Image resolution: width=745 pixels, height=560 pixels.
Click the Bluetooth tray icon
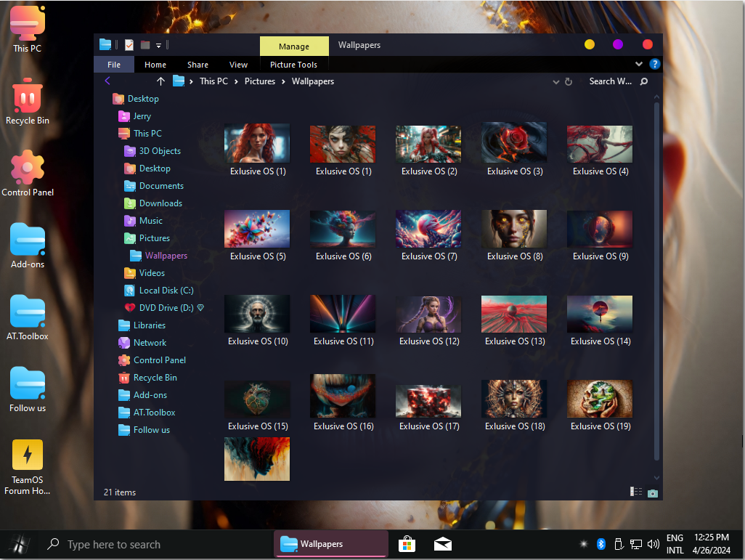601,543
